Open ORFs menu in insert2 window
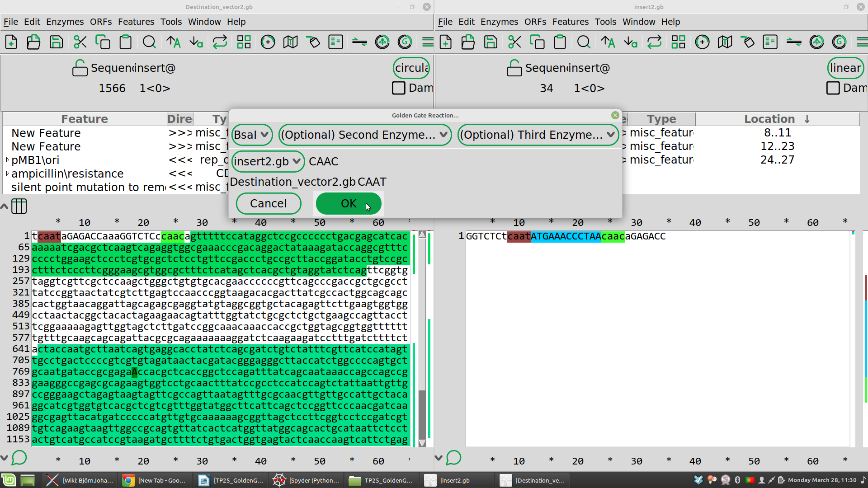The width and height of the screenshot is (868, 488). coord(535,22)
